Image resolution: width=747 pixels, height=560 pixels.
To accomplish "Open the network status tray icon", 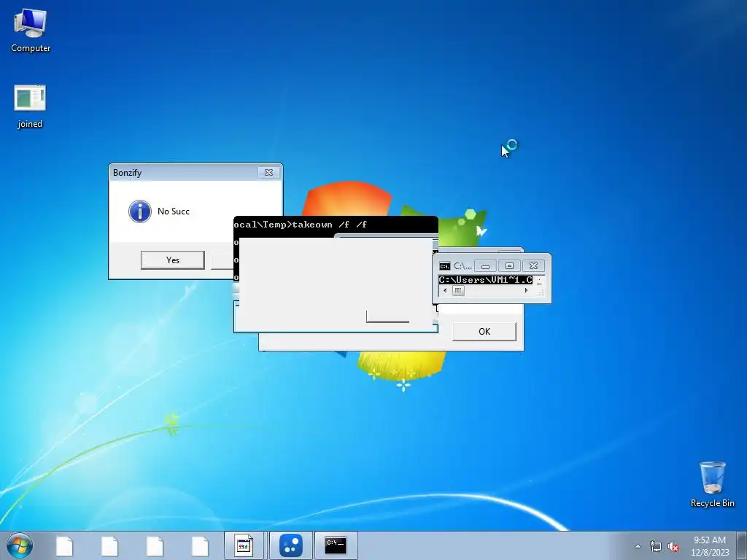I will coord(656,547).
